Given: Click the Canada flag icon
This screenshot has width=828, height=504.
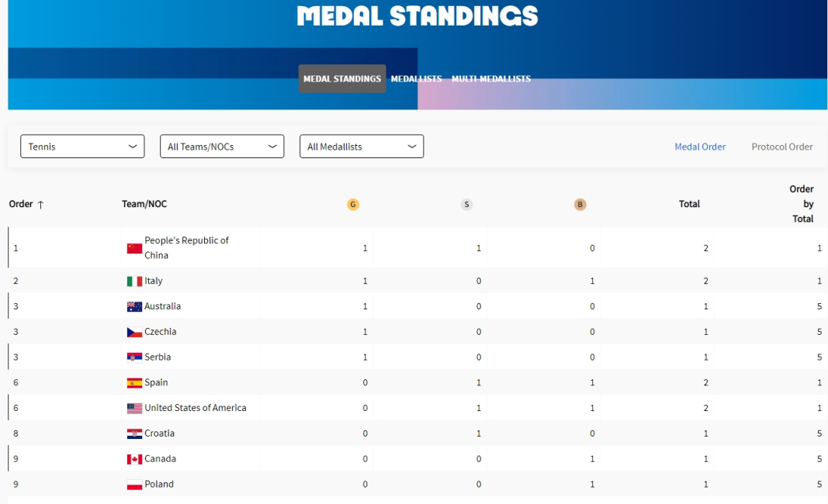Looking at the screenshot, I should point(134,459).
